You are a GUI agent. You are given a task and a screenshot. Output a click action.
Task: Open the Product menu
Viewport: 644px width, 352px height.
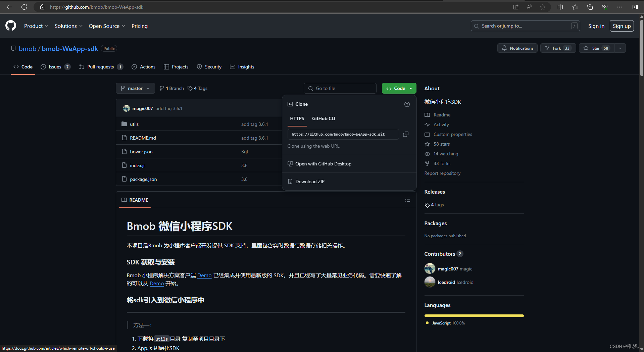point(36,26)
